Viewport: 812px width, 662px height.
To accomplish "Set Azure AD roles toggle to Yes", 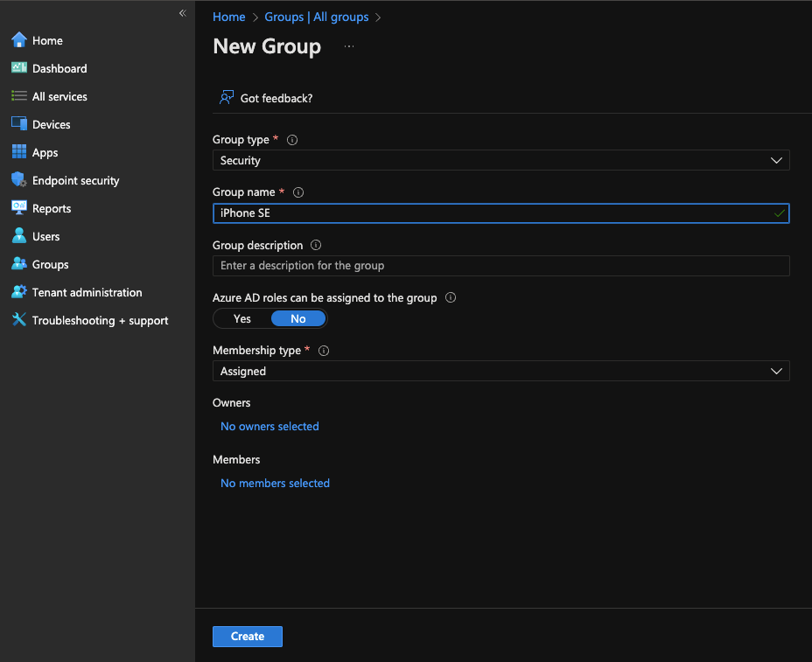I will (x=242, y=319).
